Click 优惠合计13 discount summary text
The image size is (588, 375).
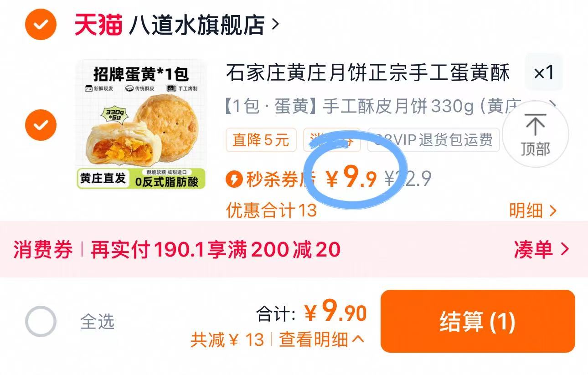click(271, 211)
